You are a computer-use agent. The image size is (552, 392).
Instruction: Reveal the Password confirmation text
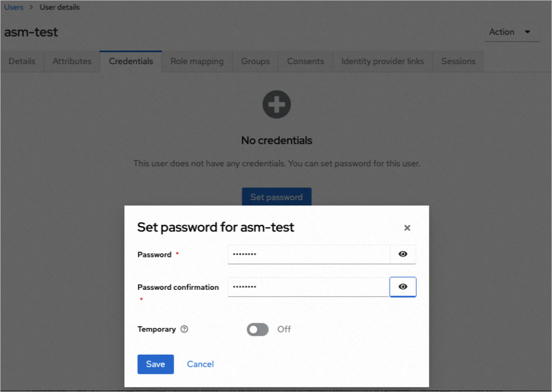403,287
